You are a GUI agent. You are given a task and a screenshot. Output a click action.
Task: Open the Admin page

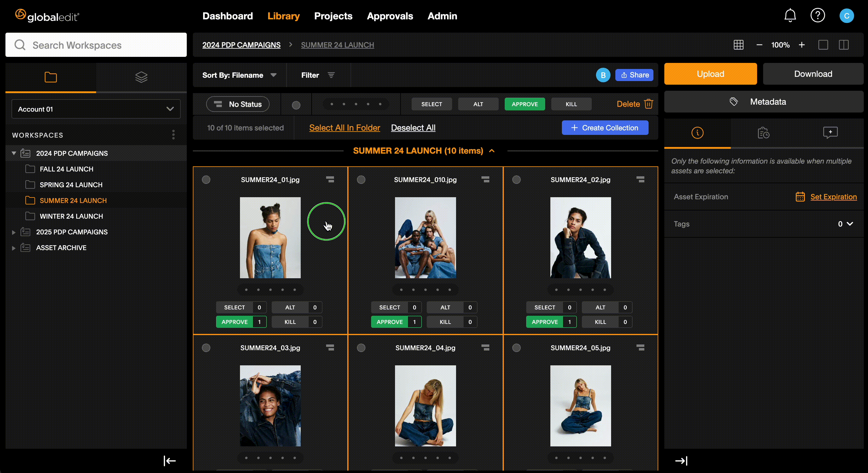442,16
